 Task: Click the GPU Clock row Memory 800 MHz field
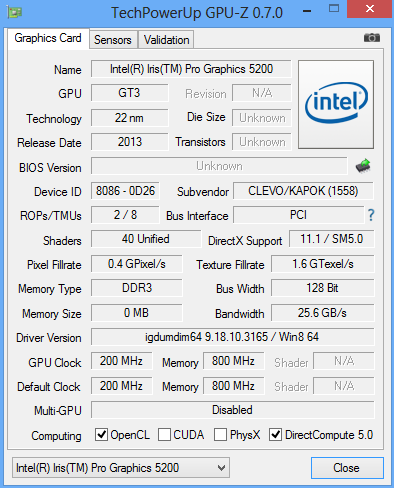[x=233, y=361]
